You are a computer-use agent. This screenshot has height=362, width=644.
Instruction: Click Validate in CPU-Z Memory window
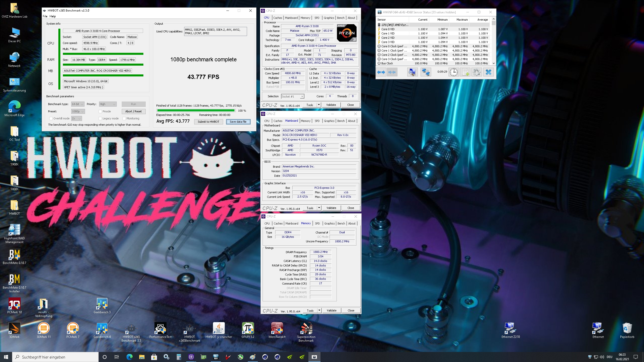point(332,310)
